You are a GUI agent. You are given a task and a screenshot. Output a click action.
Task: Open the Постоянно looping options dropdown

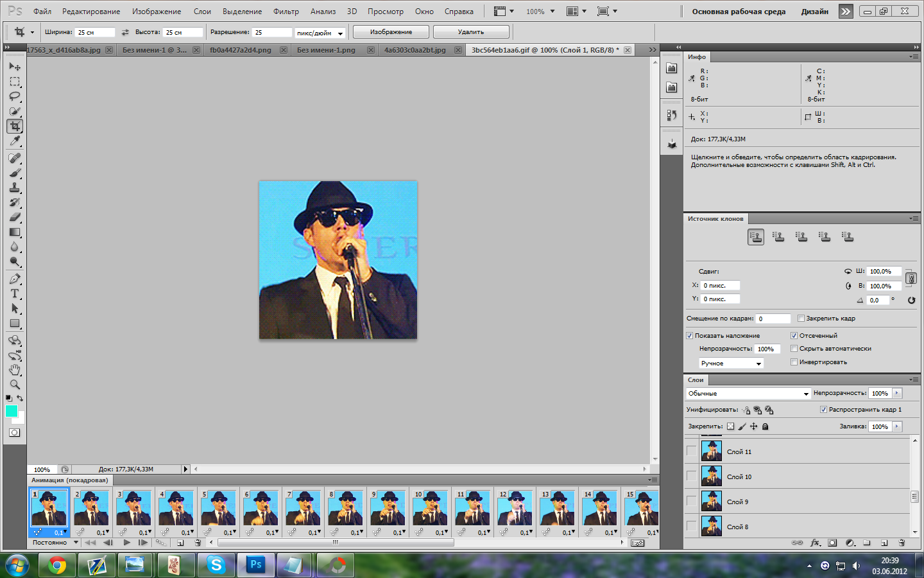[x=55, y=543]
